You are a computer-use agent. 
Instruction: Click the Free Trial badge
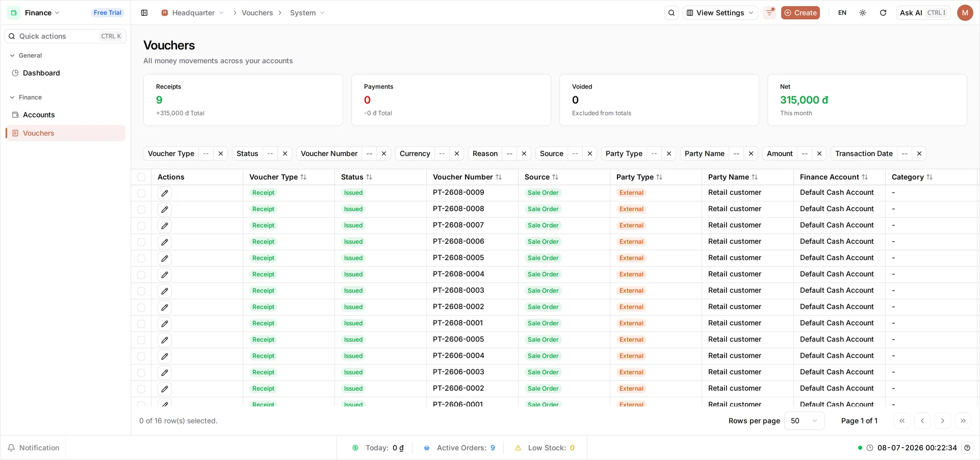click(108, 13)
